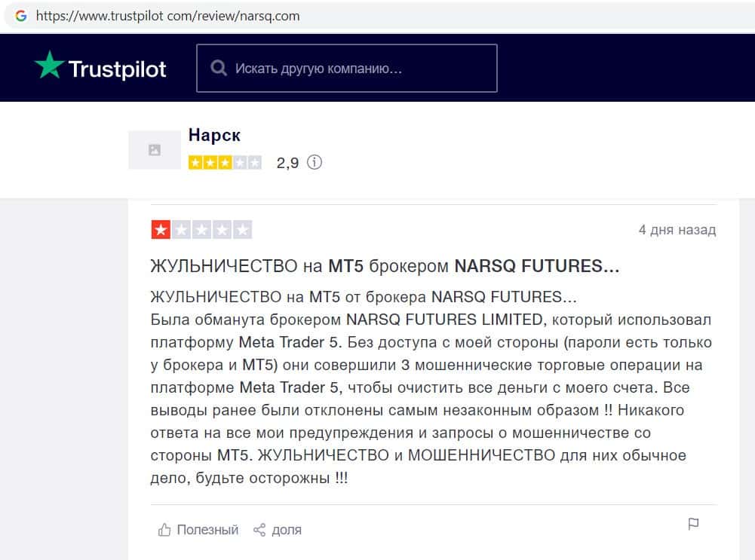755x560 pixels.
Task: Click the "Полезный" button label
Action: point(207,530)
